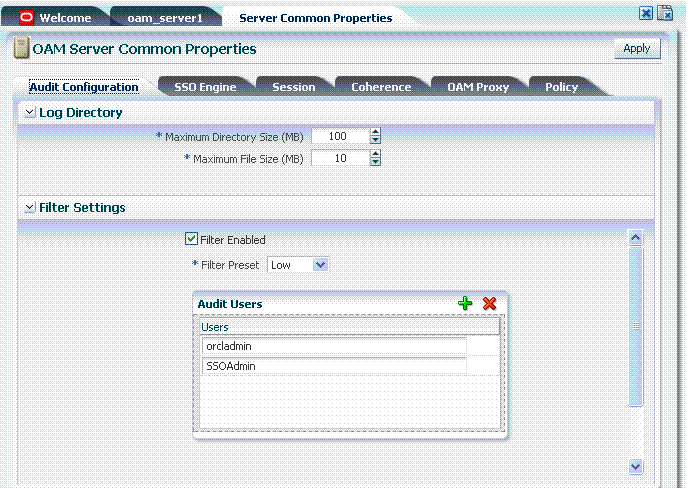This screenshot has width=691, height=488.
Task: Click the Filter Settings vertical scrollbar thumb
Action: pos(635,327)
